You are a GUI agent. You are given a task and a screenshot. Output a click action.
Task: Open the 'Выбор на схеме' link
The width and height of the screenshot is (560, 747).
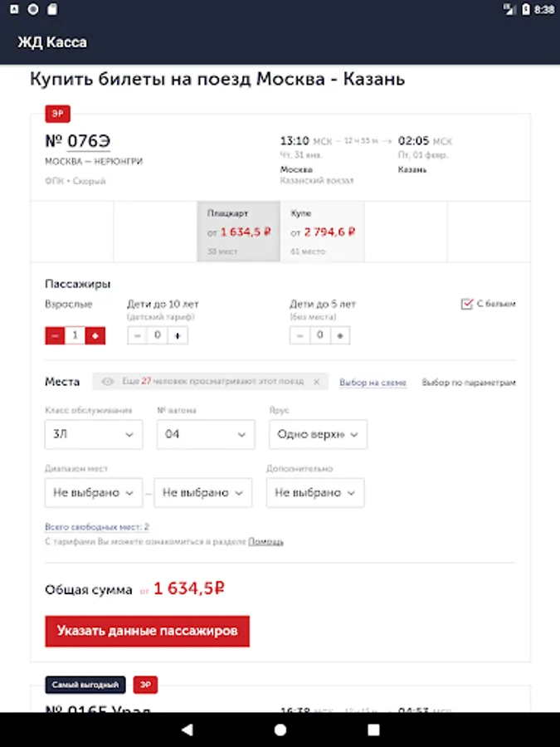[373, 383]
